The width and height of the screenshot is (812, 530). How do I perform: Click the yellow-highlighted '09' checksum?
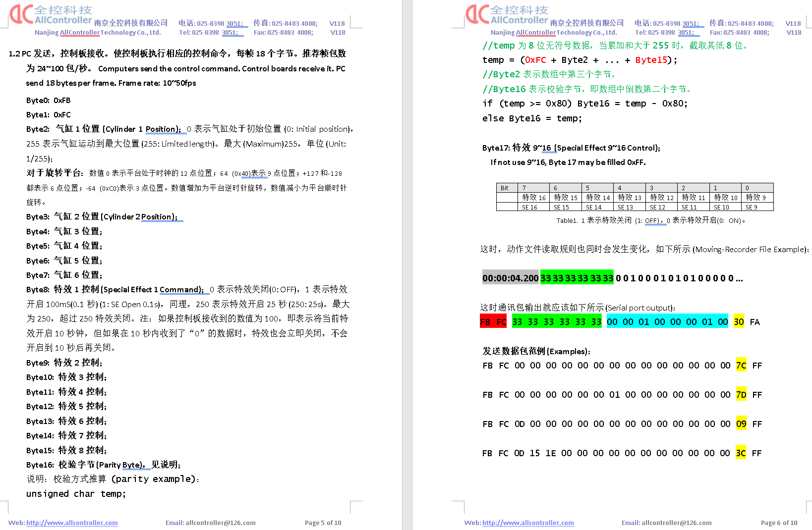tap(741, 424)
